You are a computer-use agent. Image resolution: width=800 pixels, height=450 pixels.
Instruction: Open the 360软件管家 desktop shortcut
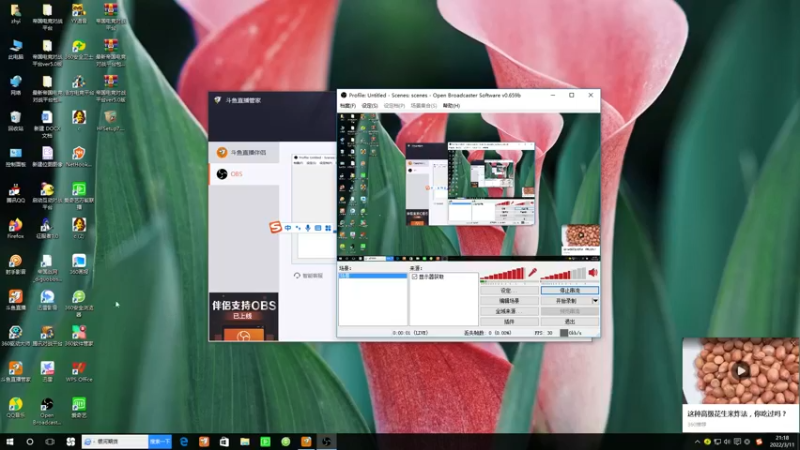79,336
